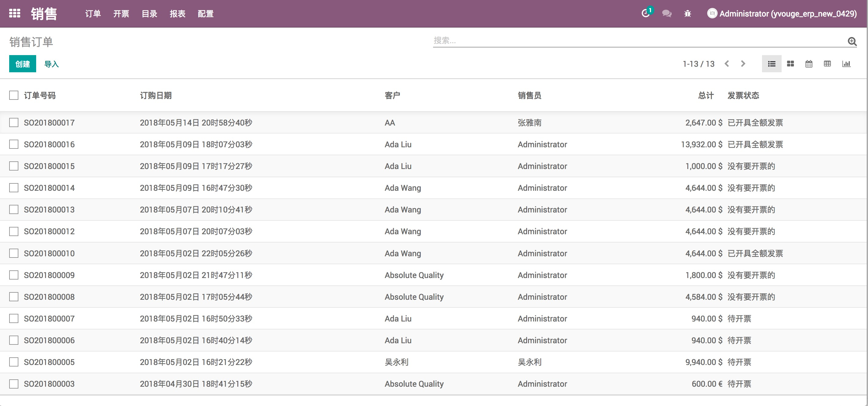Click total 600.00 €
Image resolution: width=868 pixels, height=406 pixels.
[707, 384]
